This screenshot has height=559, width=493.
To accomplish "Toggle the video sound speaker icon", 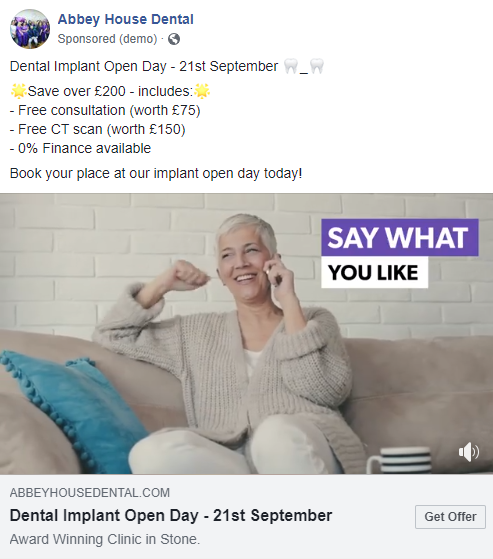I will (469, 452).
